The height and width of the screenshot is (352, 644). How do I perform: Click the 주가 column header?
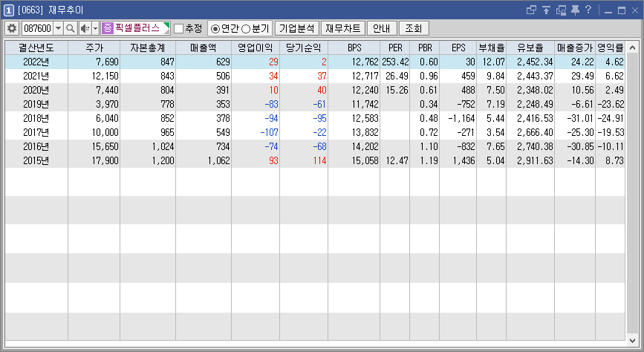coord(94,48)
